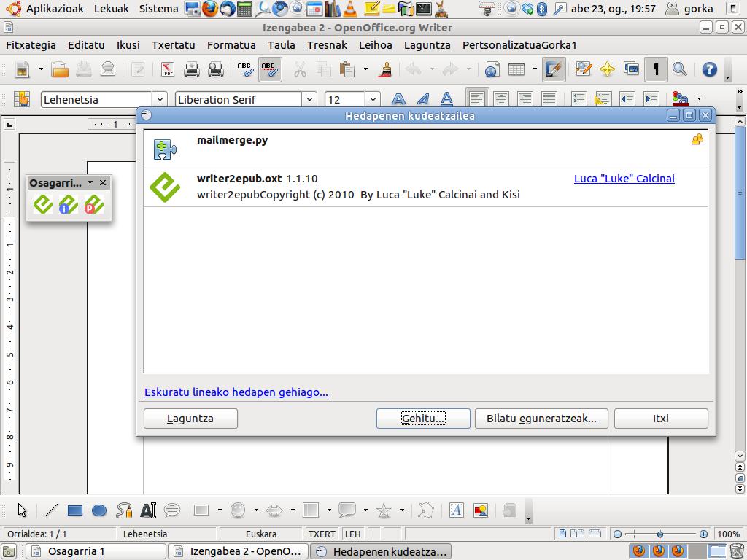Image resolution: width=747 pixels, height=560 pixels.
Task: Open Fontwork Gallery from drawing toolbar
Action: (457, 510)
